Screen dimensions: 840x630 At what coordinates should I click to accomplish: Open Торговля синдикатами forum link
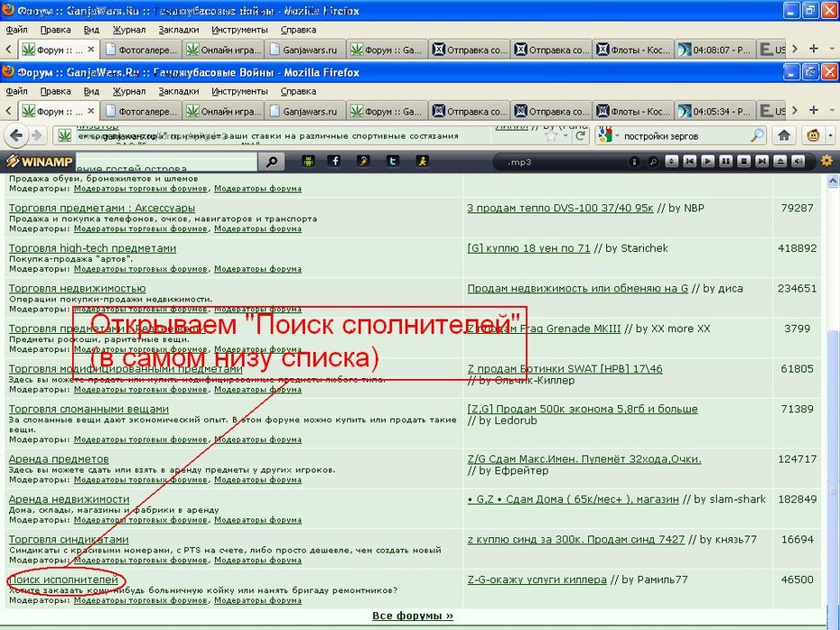tap(69, 540)
